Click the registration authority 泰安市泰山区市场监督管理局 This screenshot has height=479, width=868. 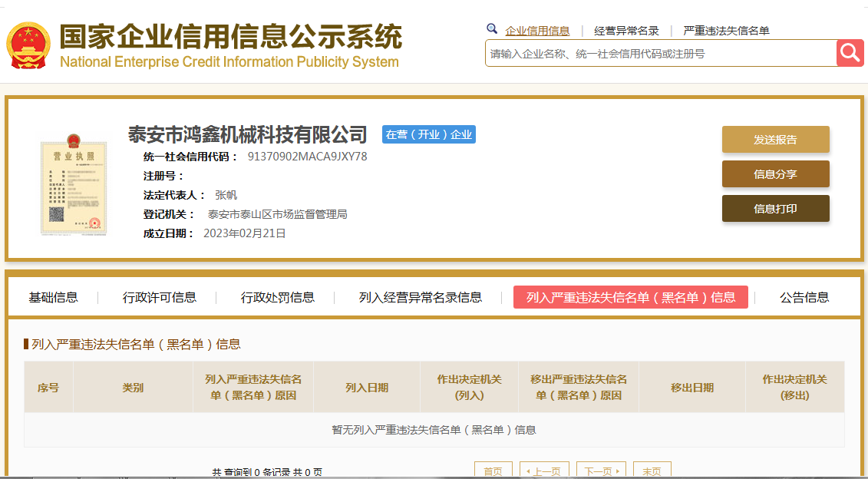(x=277, y=214)
